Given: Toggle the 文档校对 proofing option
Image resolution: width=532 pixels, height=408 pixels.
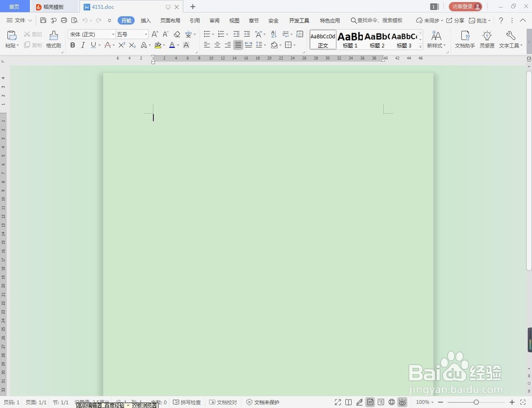Looking at the screenshot, I should 223,402.
